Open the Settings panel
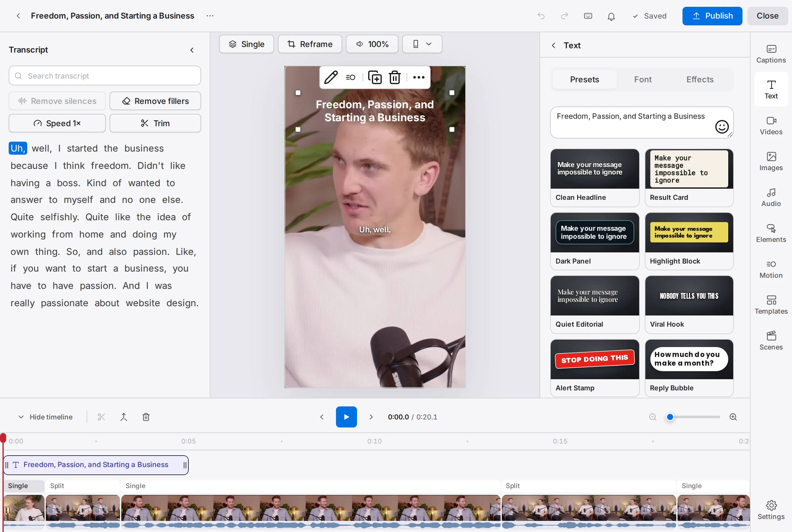 tap(771, 510)
